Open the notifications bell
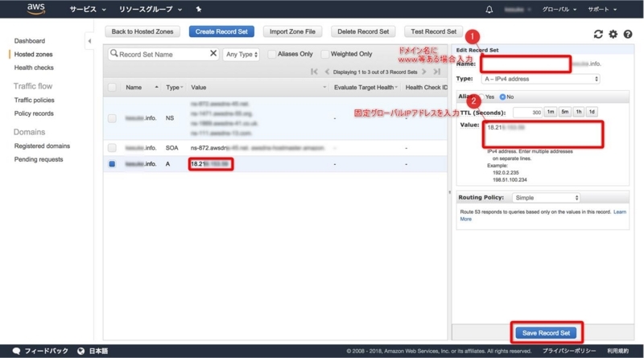Viewport: 644px width, 358px height. coord(489,9)
